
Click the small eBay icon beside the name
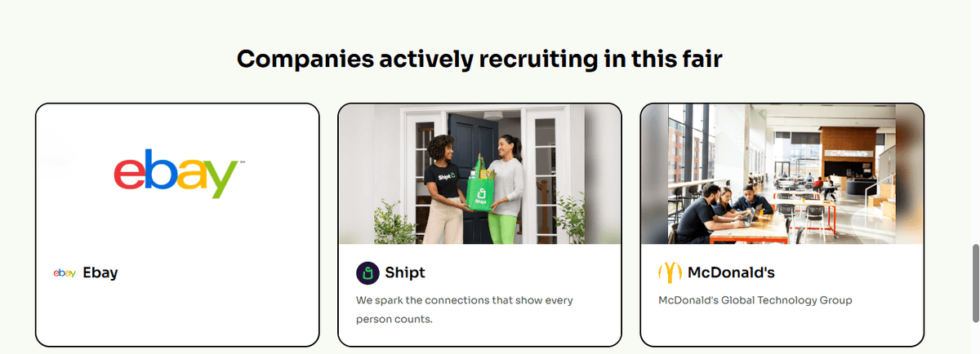(x=65, y=273)
